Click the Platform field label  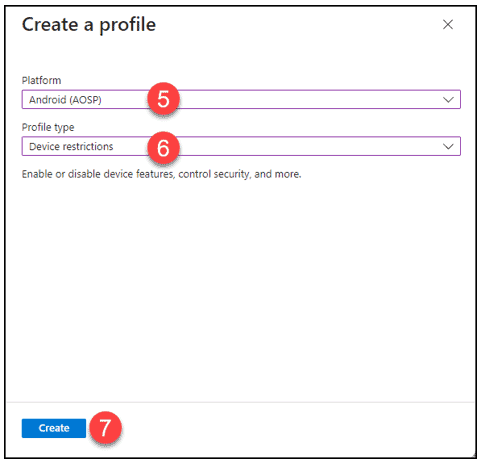[x=41, y=80]
